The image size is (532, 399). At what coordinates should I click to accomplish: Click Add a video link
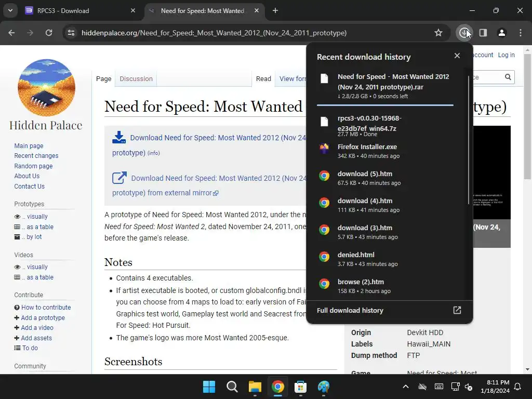[x=37, y=328]
